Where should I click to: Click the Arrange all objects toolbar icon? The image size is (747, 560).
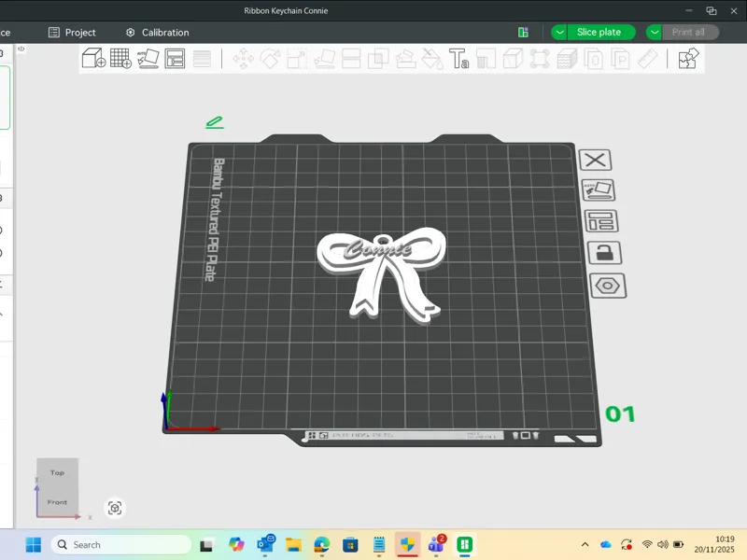click(x=175, y=59)
